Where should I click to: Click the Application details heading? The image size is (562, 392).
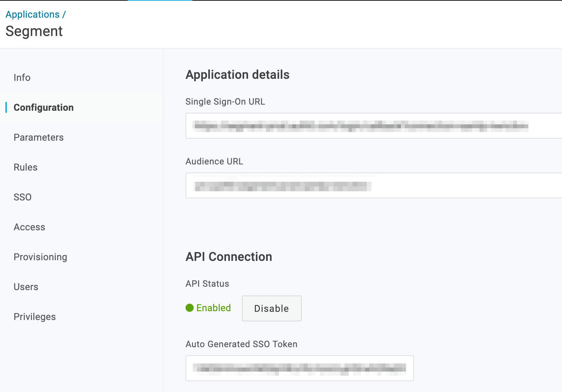coord(237,74)
